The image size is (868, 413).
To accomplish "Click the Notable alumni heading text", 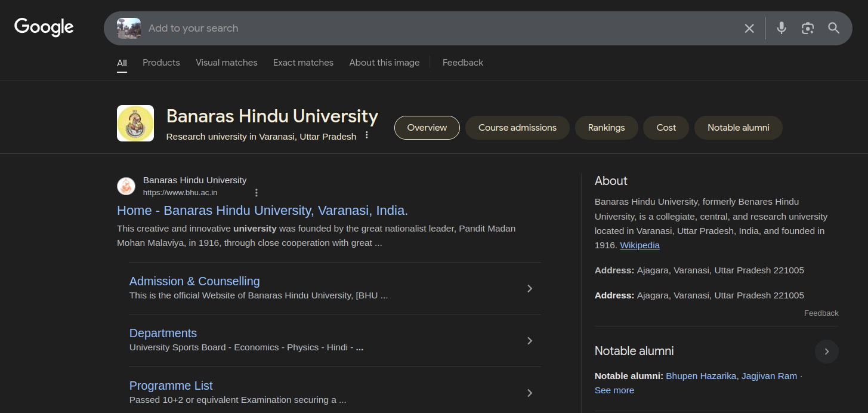I will click(x=634, y=351).
